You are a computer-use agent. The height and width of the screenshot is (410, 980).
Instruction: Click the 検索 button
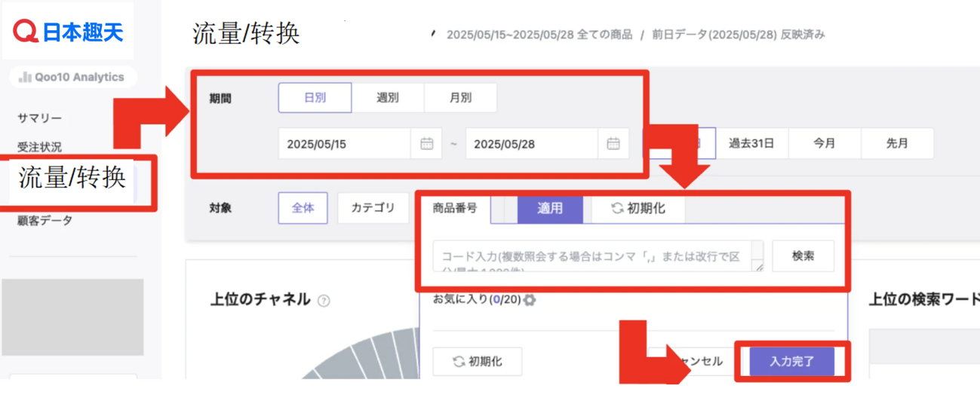pos(803,256)
